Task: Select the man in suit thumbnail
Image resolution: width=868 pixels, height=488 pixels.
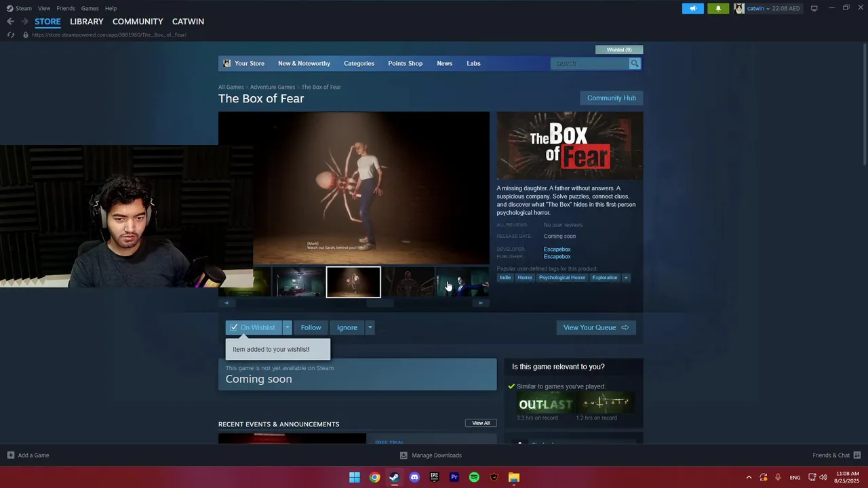Action: coord(463,283)
